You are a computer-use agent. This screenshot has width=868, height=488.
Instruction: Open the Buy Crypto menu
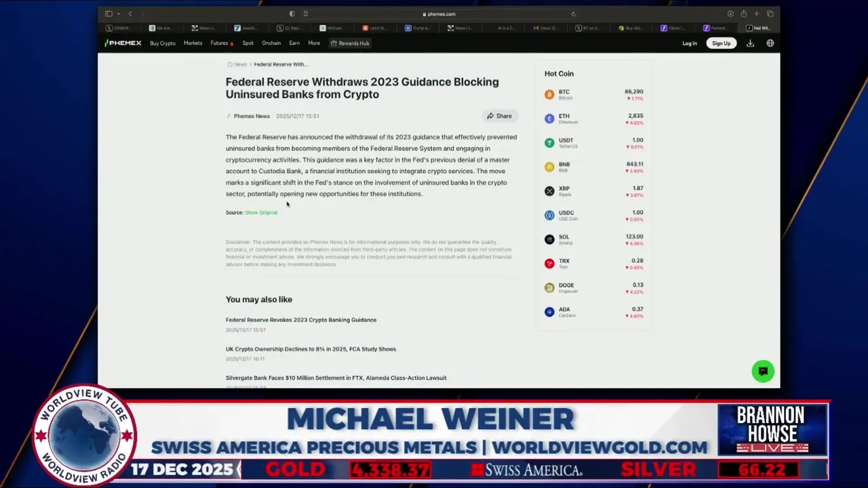click(163, 43)
